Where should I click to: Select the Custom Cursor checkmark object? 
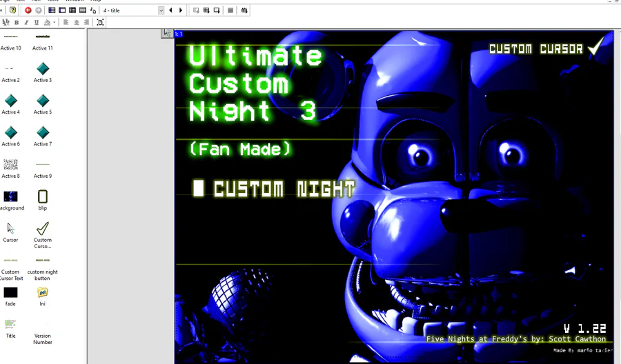[42, 228]
